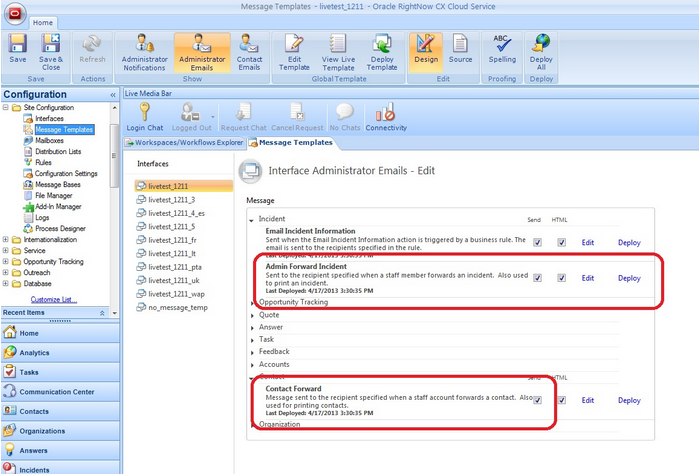Open Contacts navigation button
The height and width of the screenshot is (474, 699).
60,412
